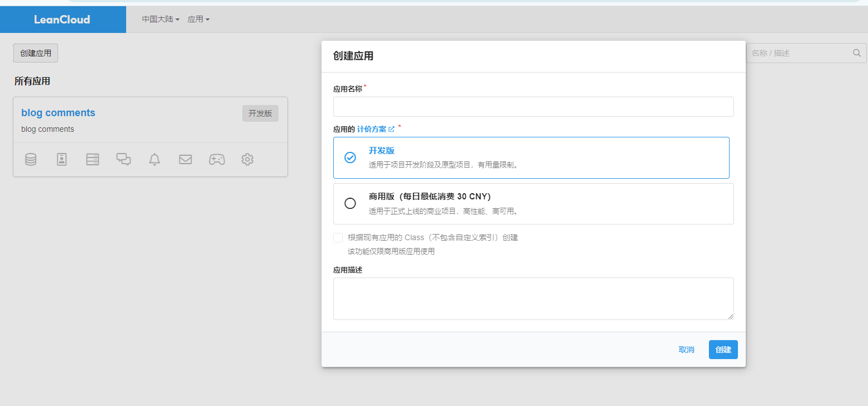The width and height of the screenshot is (868, 406).
Task: Open the cloud engine server icon
Action: (93, 159)
